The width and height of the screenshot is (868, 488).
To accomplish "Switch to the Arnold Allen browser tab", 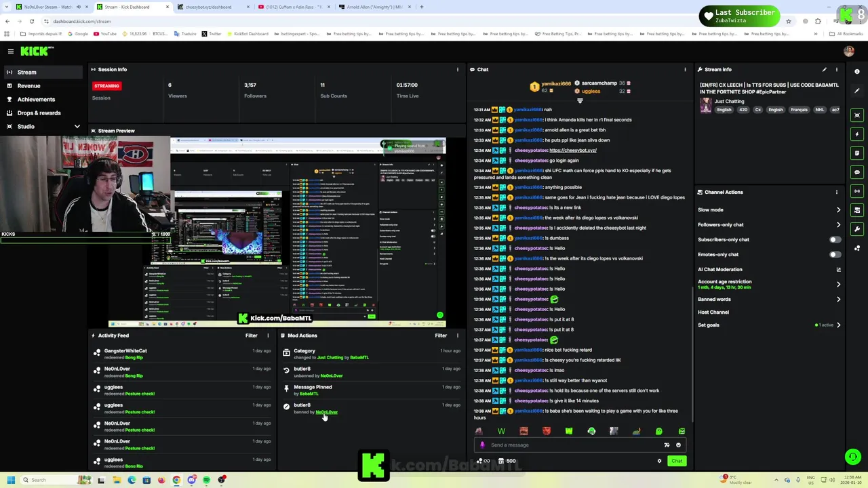I will tap(374, 7).
